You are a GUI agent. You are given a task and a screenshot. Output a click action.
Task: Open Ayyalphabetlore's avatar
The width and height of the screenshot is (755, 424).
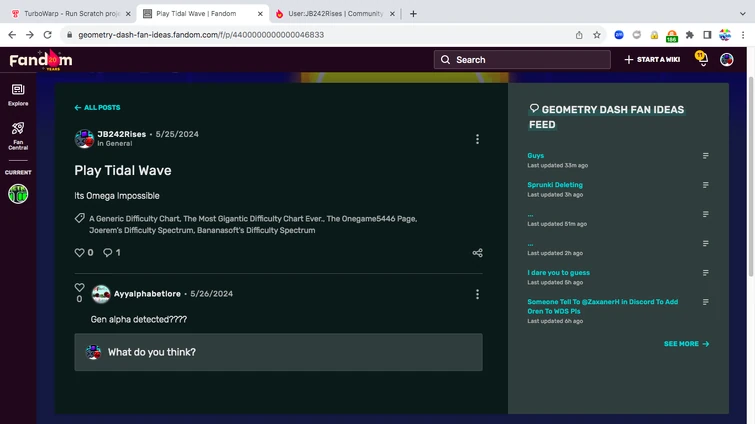tap(101, 294)
